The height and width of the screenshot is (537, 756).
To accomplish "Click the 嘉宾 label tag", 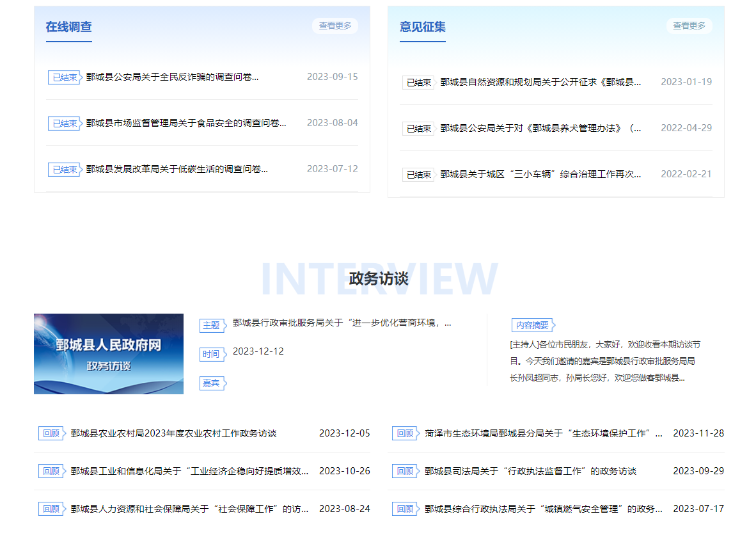I will tap(212, 383).
